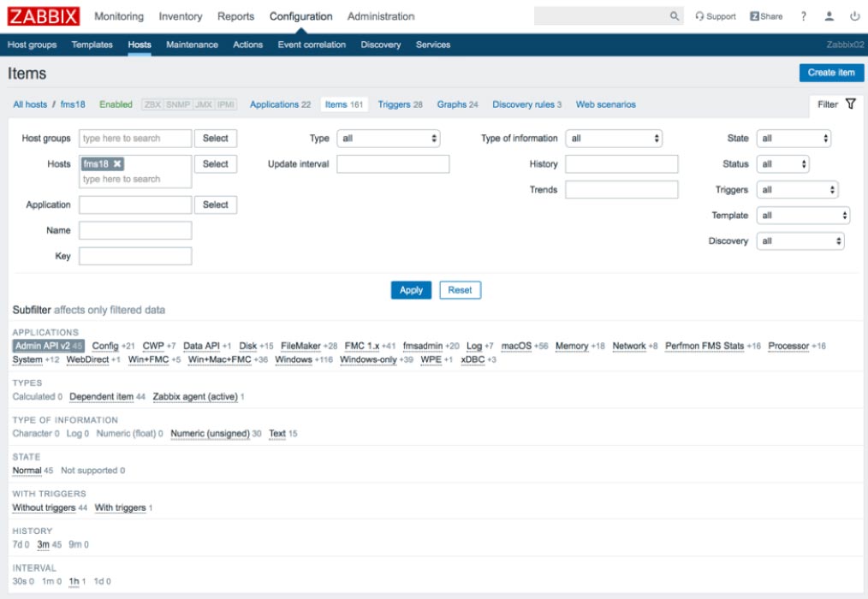
Task: Toggle the Text information subfilter
Action: coord(277,434)
